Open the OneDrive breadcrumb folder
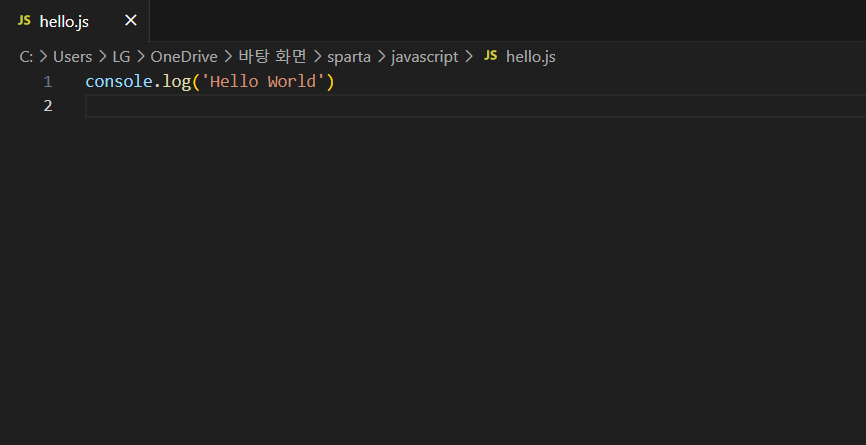Screen dimensions: 866x445 [184, 56]
